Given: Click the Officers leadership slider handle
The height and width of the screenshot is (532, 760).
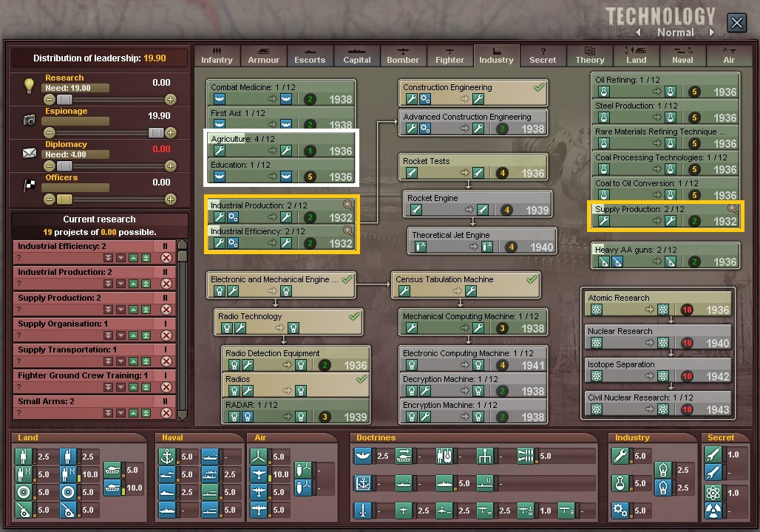Looking at the screenshot, I should pyautogui.click(x=64, y=199).
